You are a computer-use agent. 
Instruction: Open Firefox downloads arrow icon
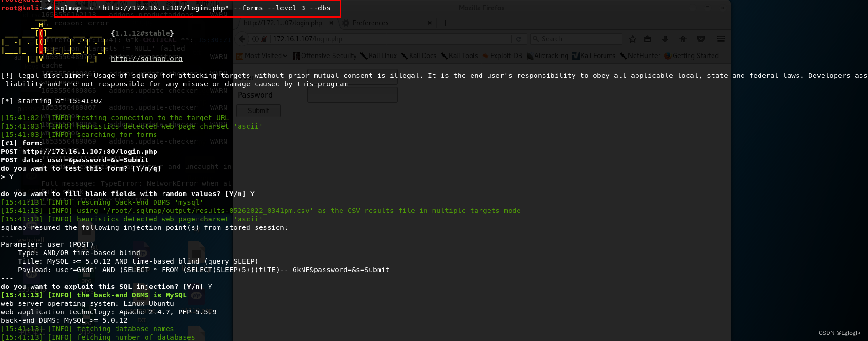665,39
